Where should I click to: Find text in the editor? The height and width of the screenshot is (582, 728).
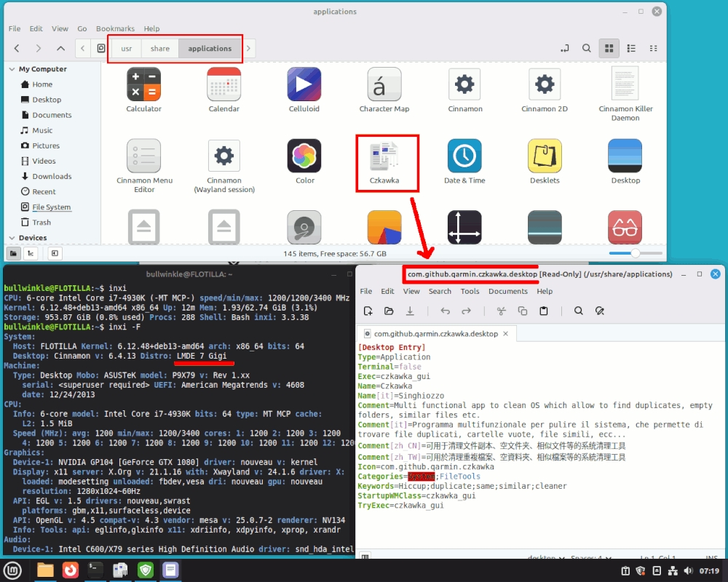tap(579, 311)
